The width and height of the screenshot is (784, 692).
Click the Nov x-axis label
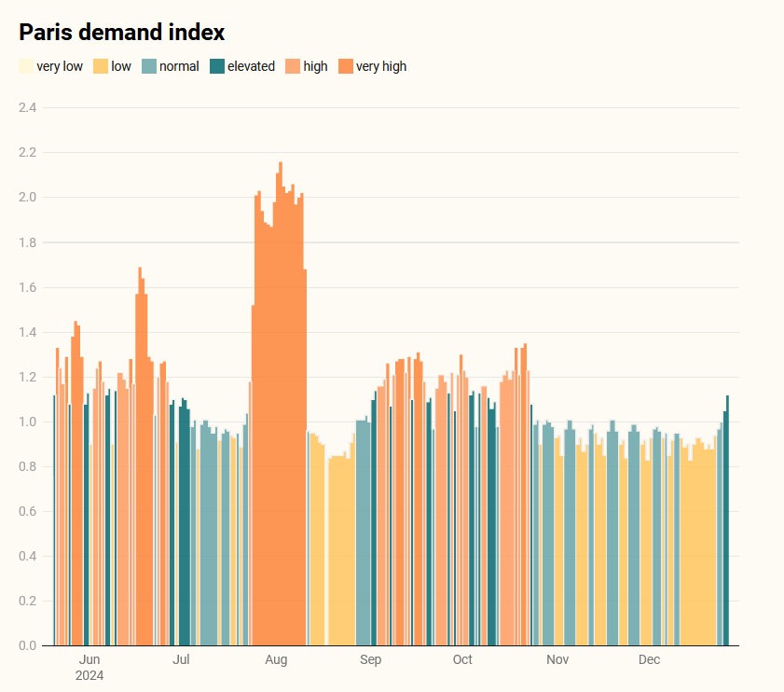click(557, 659)
